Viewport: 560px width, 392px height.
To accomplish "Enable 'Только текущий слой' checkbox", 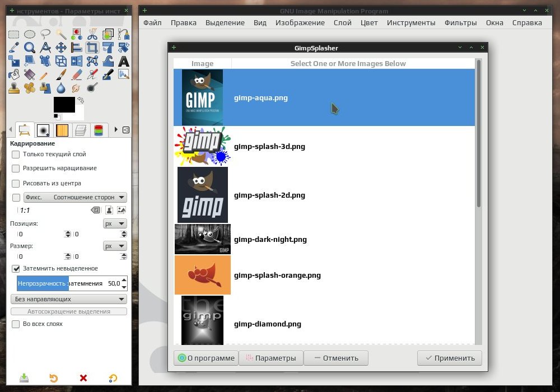I will [16, 154].
